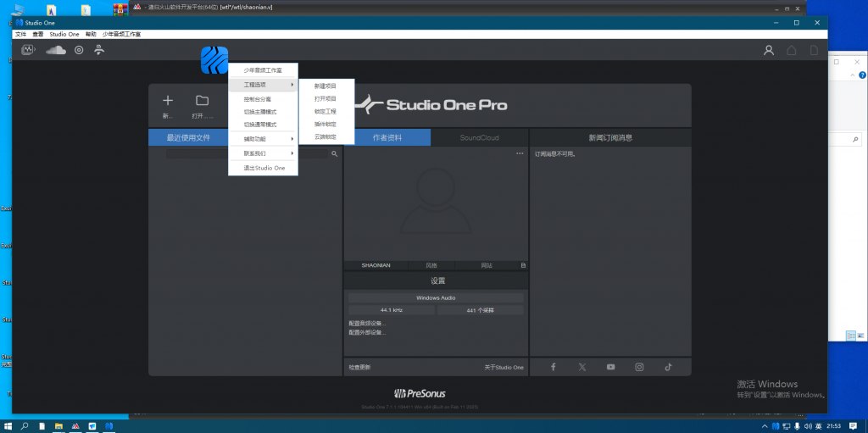Select 打开项目 in the submenu
Image resolution: width=868 pixels, height=433 pixels.
tap(326, 98)
